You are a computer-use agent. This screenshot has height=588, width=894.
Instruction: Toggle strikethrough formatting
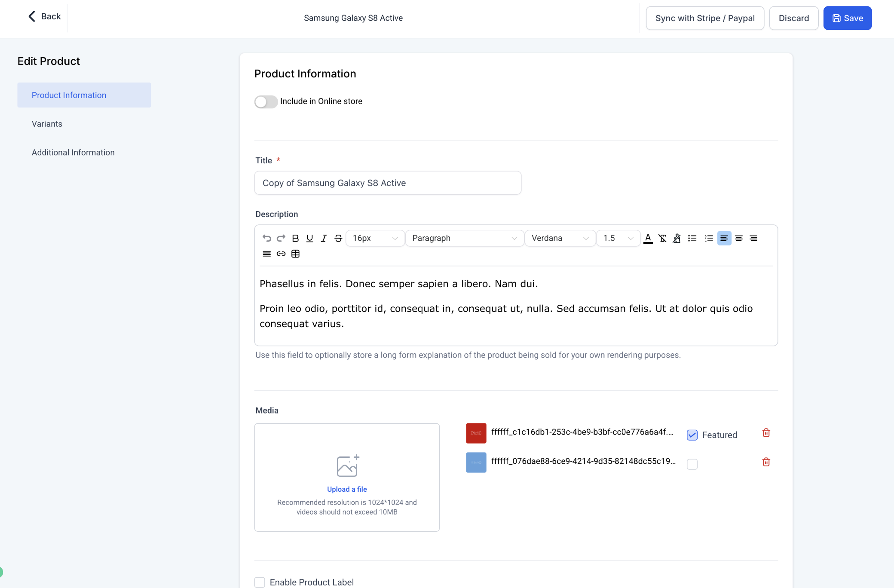tap(338, 238)
